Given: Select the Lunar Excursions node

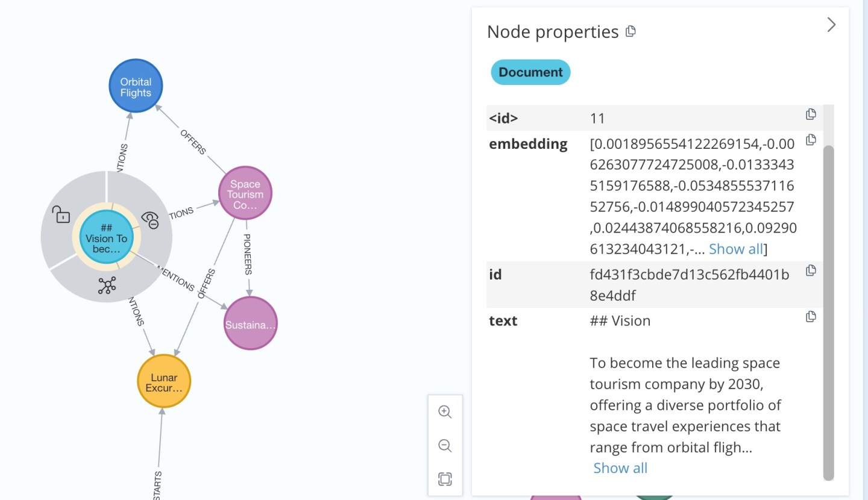Looking at the screenshot, I should (x=163, y=380).
